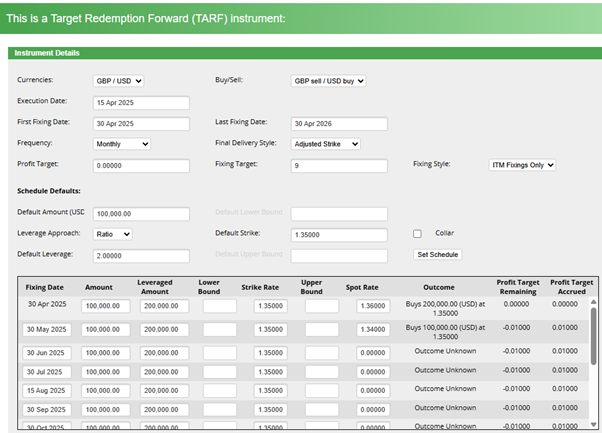Click the Default Strike input
The height and width of the screenshot is (433, 602).
(x=338, y=234)
